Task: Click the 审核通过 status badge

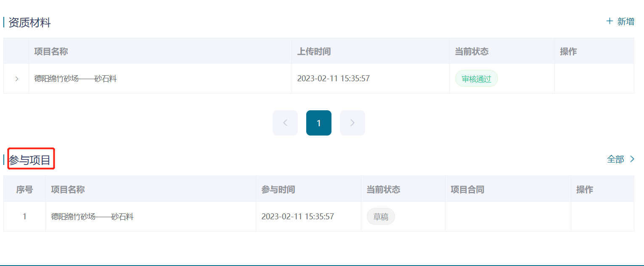Action: (x=476, y=79)
